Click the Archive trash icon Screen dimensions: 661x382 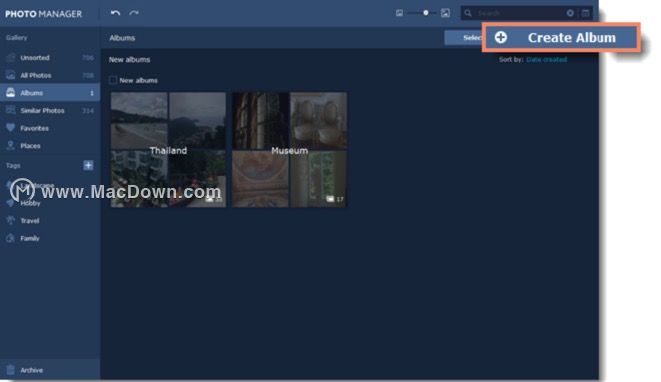click(11, 370)
